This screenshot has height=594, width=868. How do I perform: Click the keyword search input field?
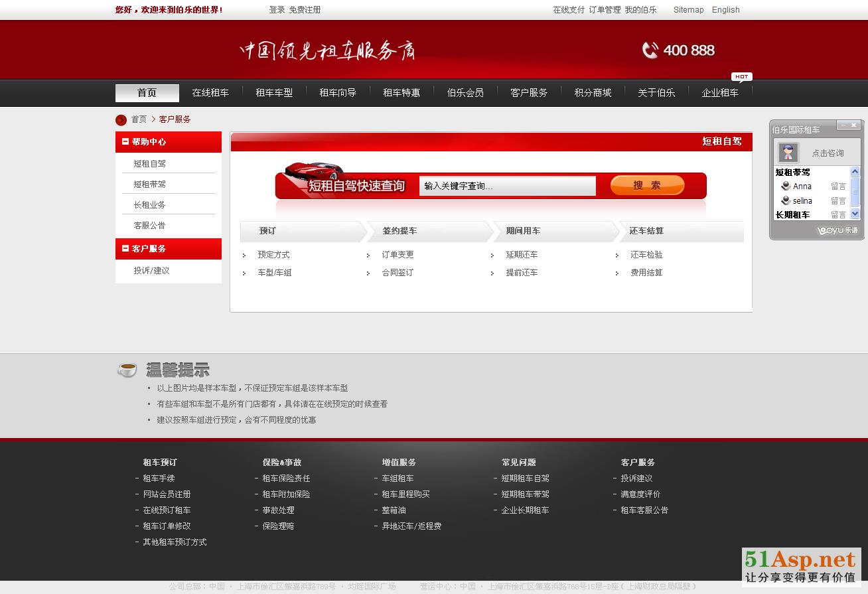(x=507, y=186)
